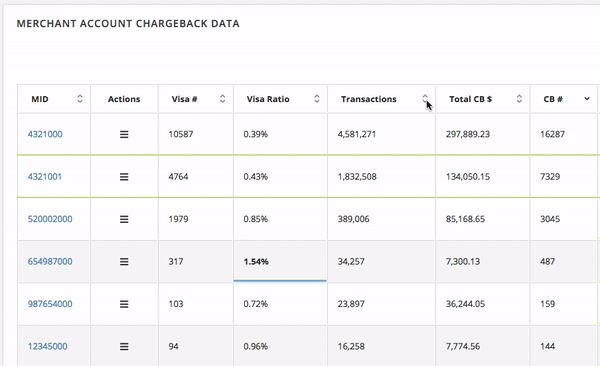
Task: Select the highlighted 1.54% Visa Ratio cell
Action: pyautogui.click(x=280, y=261)
